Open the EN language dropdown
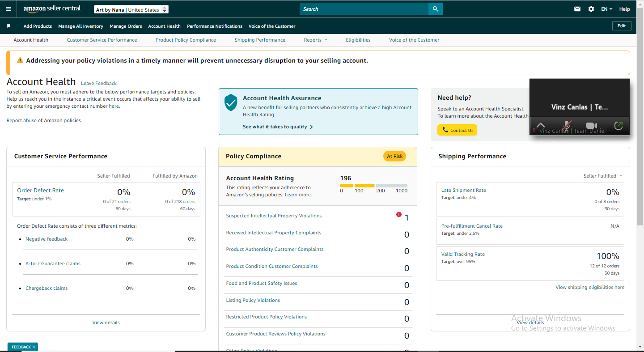The width and height of the screenshot is (644, 352). tap(606, 9)
